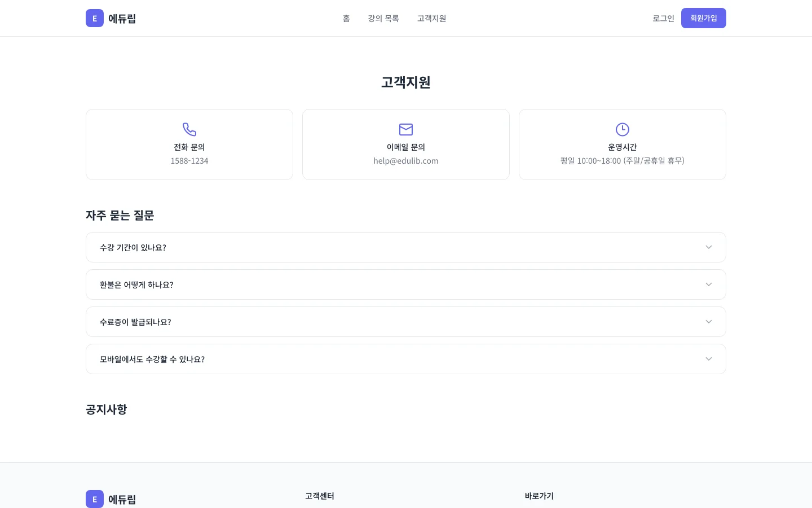This screenshot has height=508, width=812.
Task: Click the 운영시간 hours card
Action: pos(623,144)
